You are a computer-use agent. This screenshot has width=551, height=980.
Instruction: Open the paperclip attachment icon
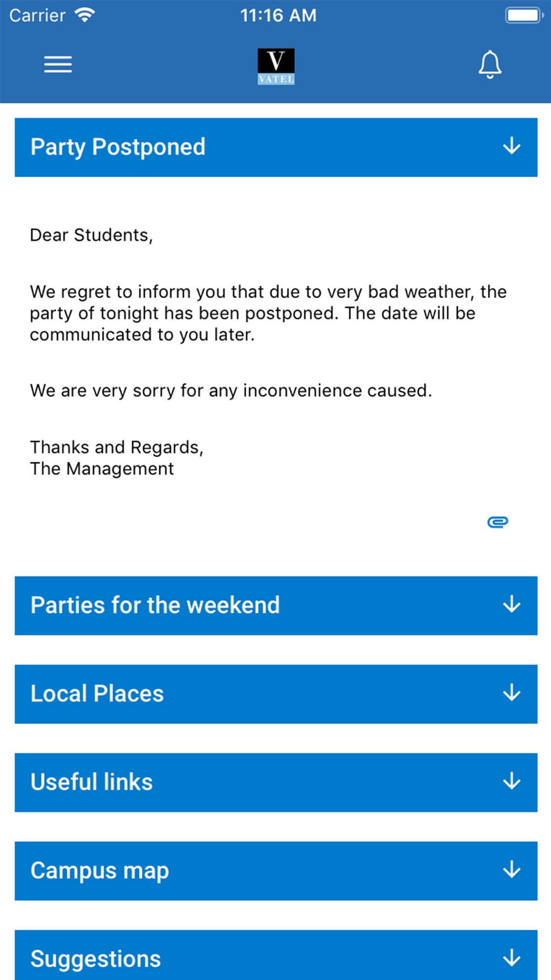pos(498,521)
